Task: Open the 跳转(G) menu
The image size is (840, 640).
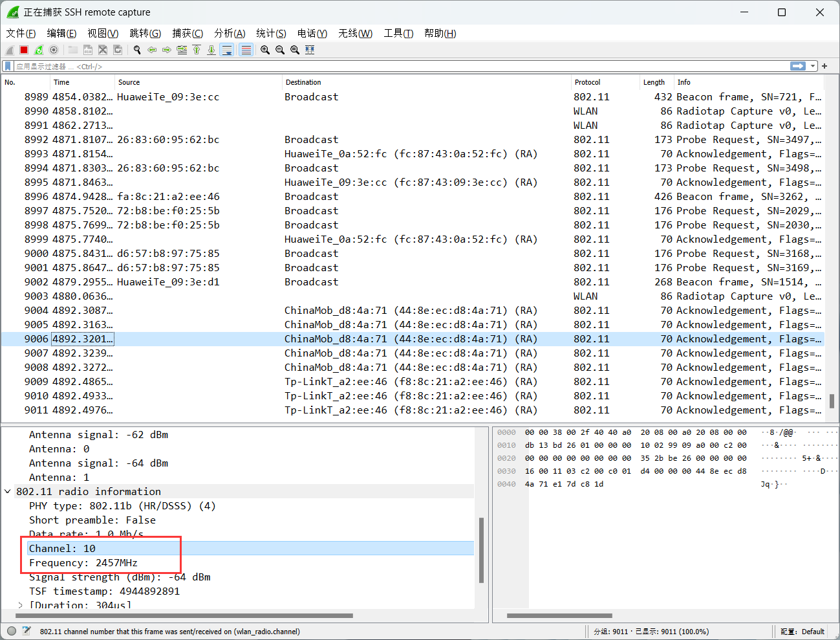Action: [145, 33]
